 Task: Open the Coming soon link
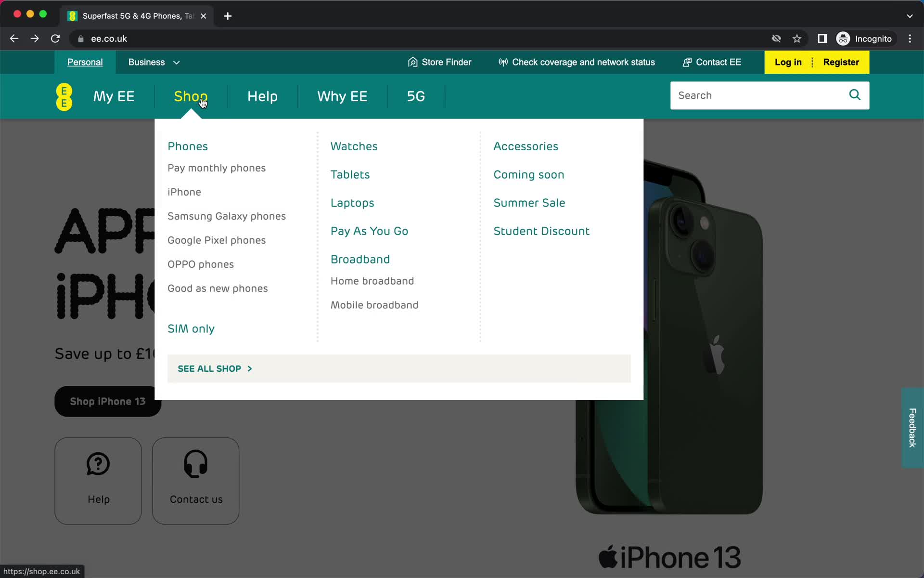coord(529,175)
